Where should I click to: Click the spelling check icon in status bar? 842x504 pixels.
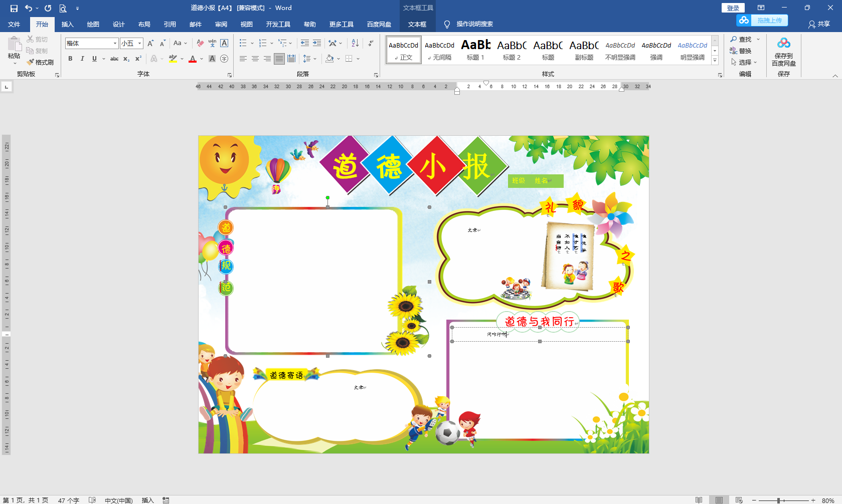[92, 500]
